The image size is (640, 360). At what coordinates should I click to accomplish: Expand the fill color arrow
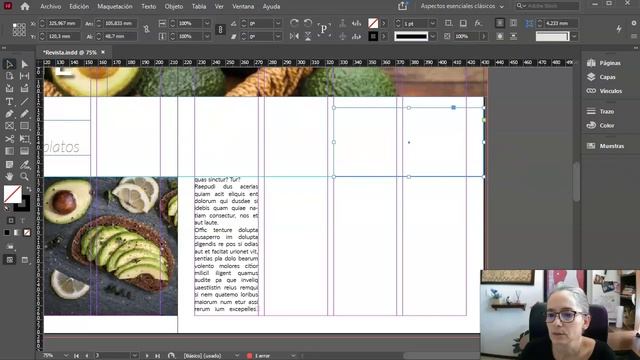[384, 23]
